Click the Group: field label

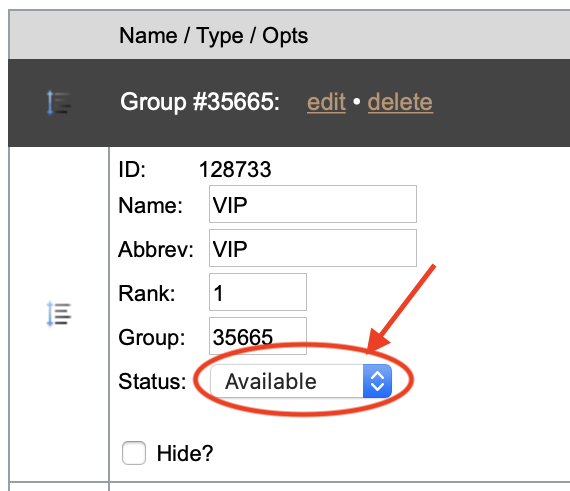(x=152, y=338)
